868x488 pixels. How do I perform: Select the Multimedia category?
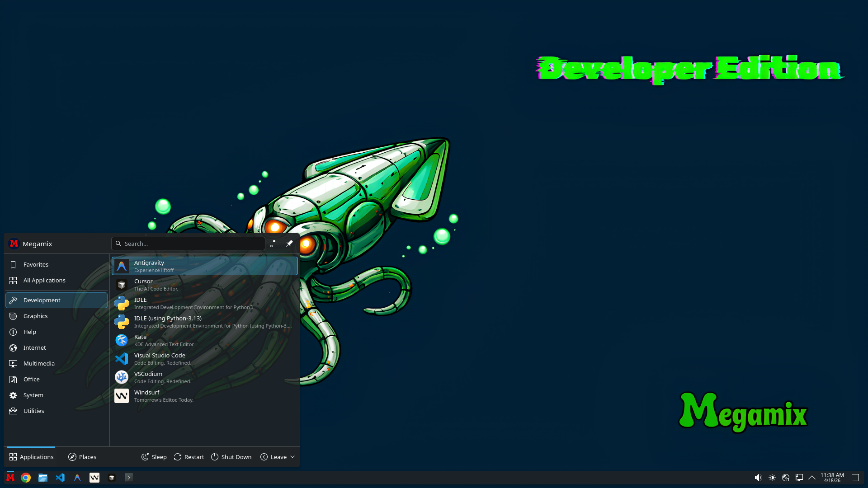(39, 363)
